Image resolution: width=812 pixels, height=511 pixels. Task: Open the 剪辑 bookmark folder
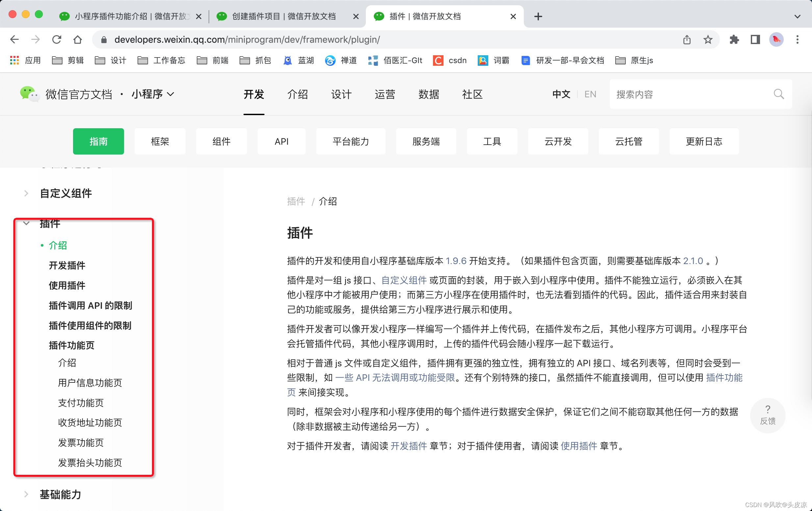(68, 60)
